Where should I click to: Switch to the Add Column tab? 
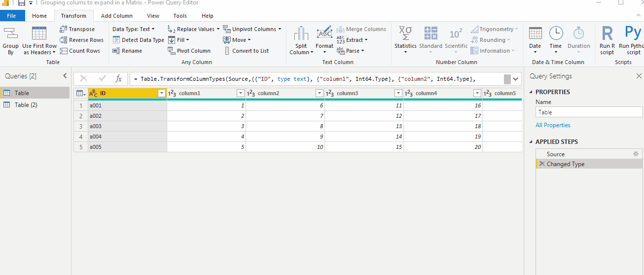(117, 16)
